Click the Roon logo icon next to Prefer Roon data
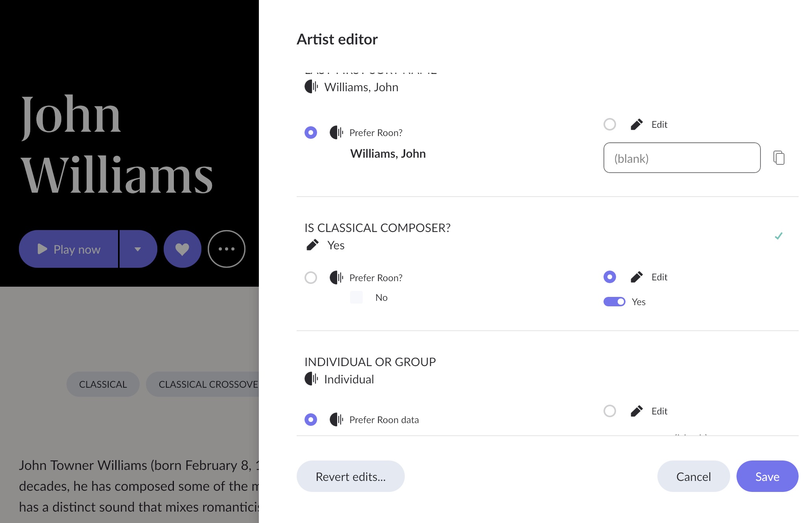 [x=336, y=420]
